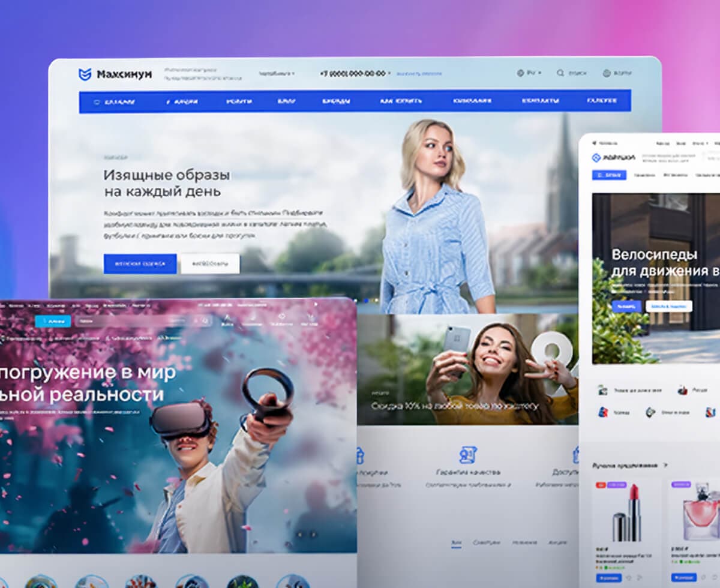Open the city selector dropdown in header
The image size is (720, 588).
[277, 73]
